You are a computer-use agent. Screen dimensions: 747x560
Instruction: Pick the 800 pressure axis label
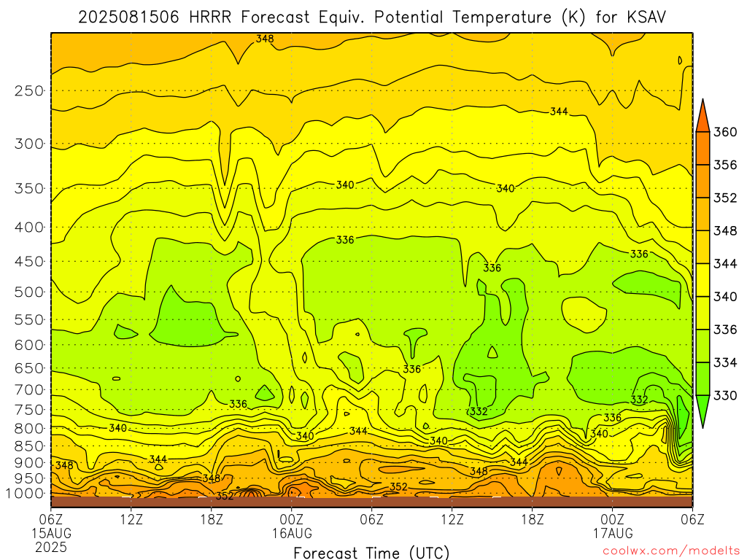29,428
